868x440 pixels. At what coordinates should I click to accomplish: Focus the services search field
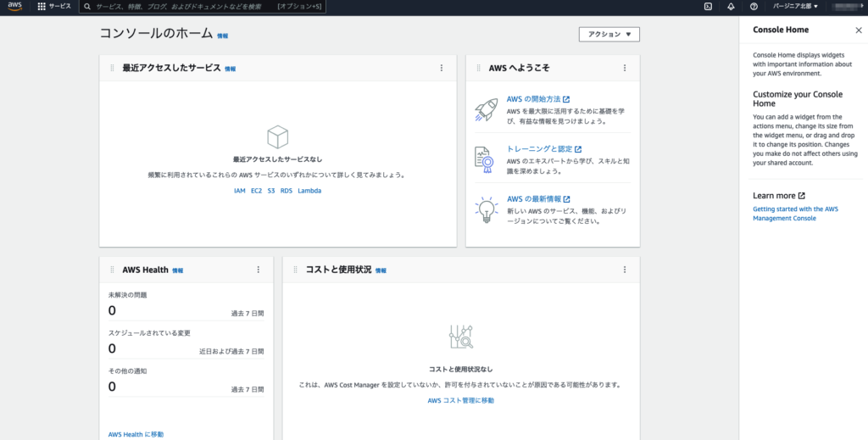point(178,6)
